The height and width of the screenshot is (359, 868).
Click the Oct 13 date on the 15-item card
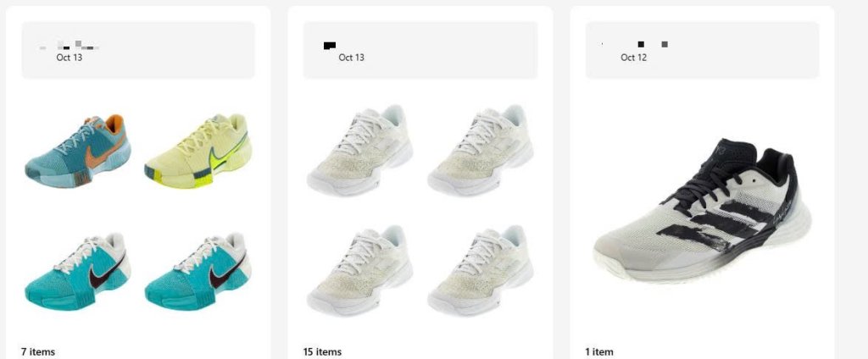[x=351, y=58]
